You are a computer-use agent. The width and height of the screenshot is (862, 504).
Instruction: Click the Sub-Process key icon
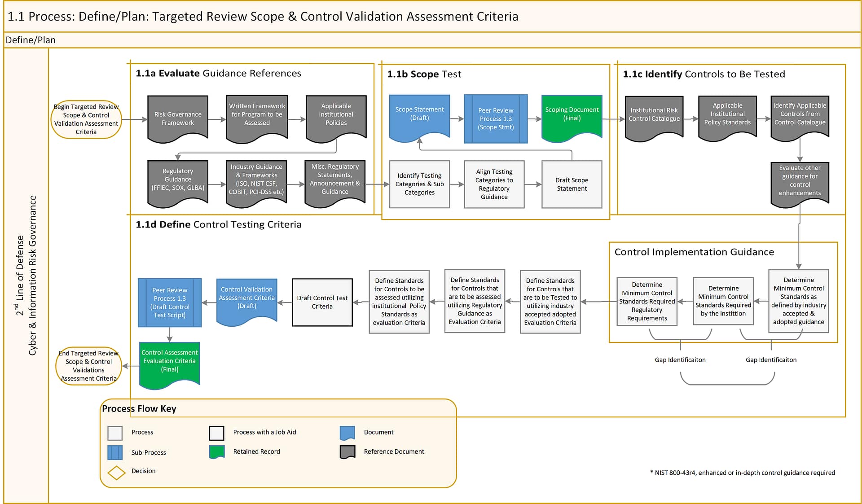115,452
